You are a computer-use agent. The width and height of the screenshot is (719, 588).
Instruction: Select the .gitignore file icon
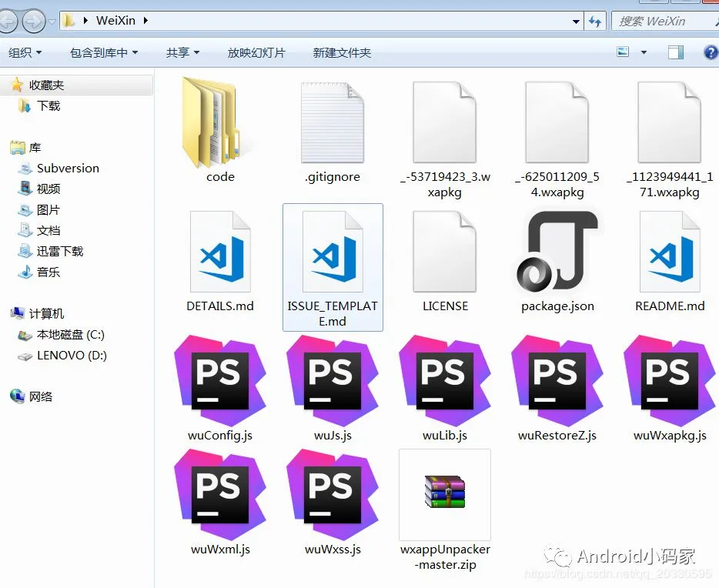point(333,122)
